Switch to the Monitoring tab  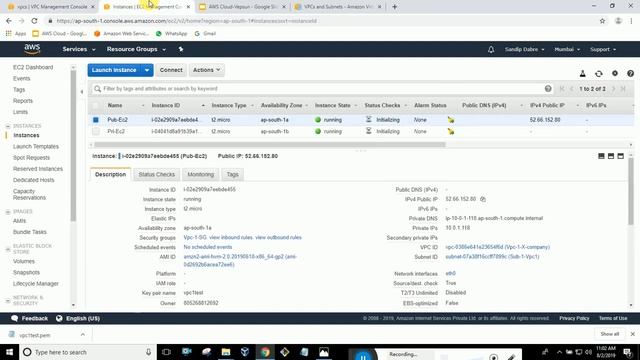(200, 174)
